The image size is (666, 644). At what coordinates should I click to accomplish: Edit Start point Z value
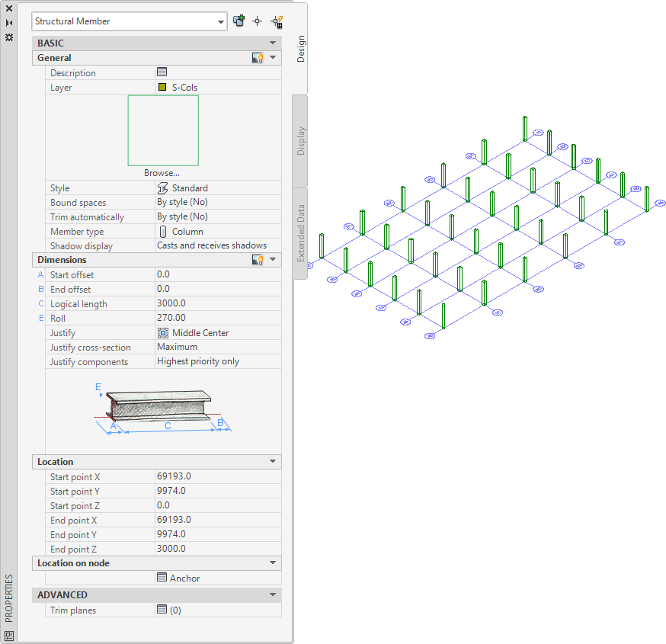point(218,505)
